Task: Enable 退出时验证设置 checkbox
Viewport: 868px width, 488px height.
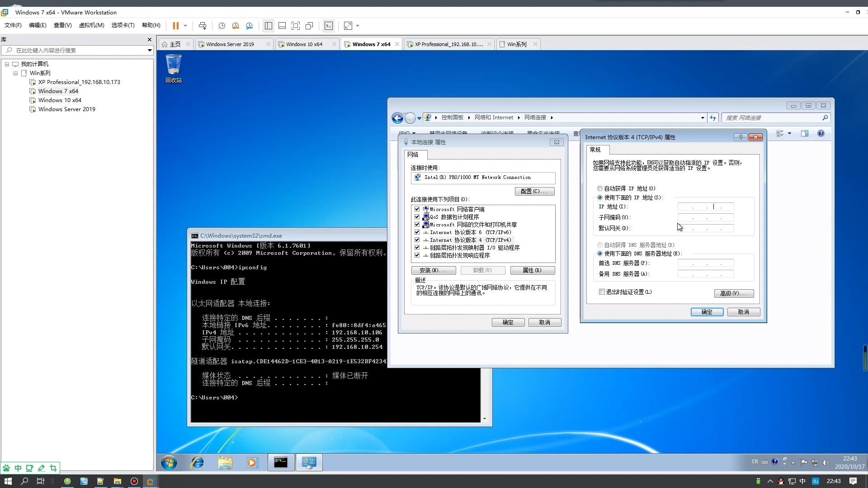Action: [602, 292]
